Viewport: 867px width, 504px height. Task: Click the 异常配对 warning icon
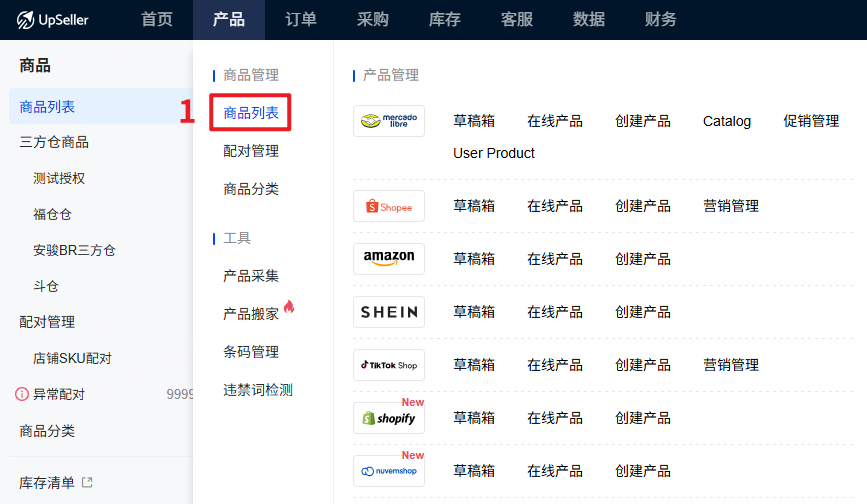[x=22, y=395]
